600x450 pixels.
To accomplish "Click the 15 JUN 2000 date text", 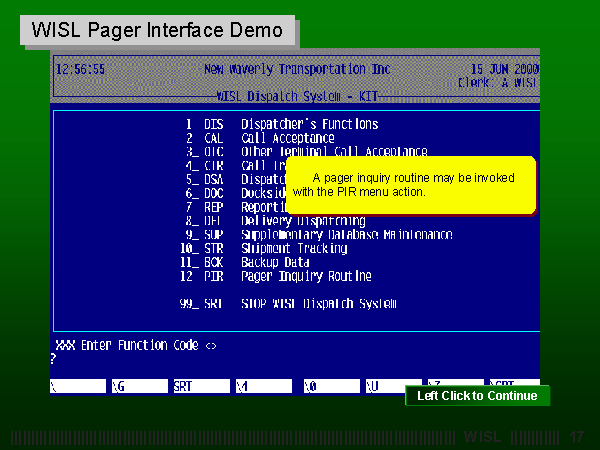I will tap(505, 69).
